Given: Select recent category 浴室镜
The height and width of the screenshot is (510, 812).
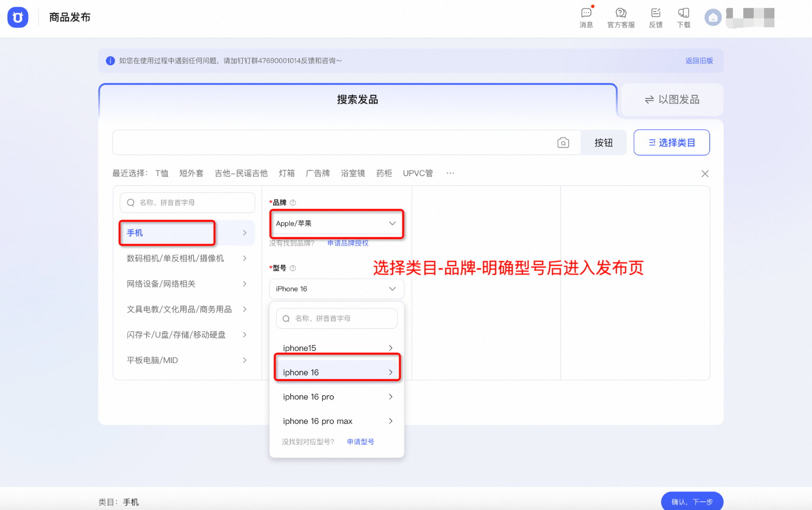Looking at the screenshot, I should (x=353, y=173).
